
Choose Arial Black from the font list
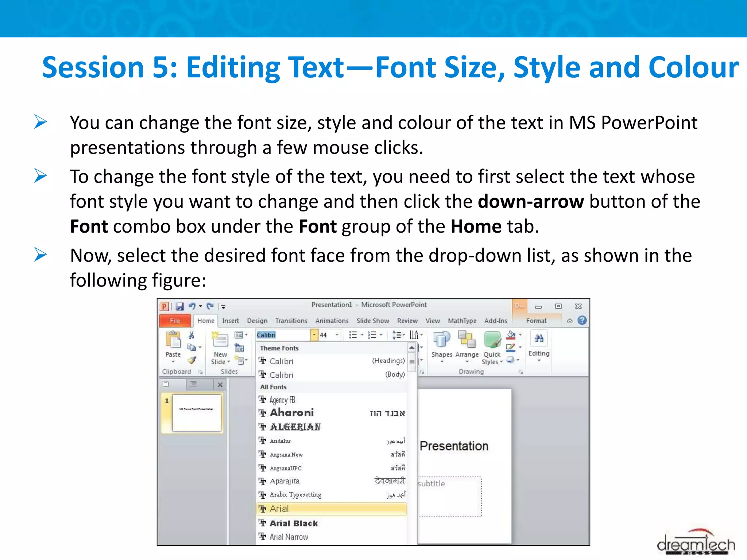294,523
